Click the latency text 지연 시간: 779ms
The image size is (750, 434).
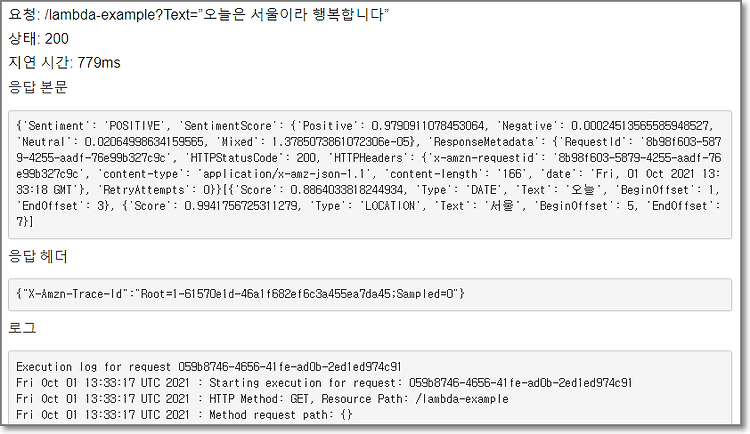[x=64, y=62]
